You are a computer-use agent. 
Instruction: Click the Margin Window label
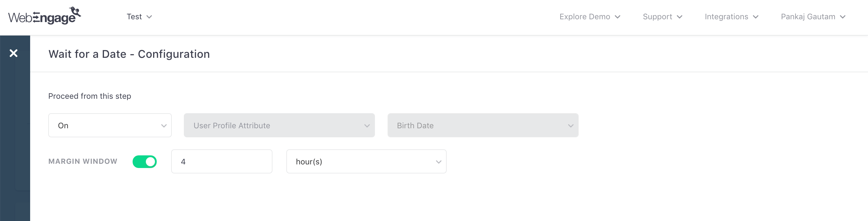(83, 161)
